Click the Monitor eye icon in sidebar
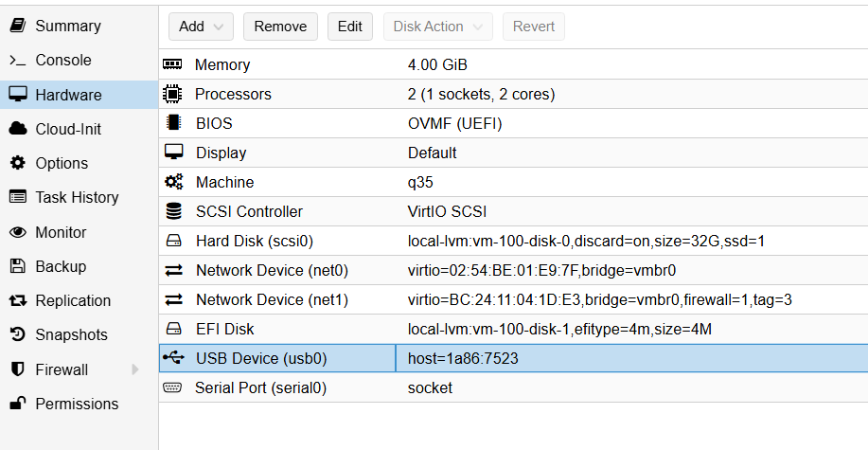 pyautogui.click(x=18, y=232)
